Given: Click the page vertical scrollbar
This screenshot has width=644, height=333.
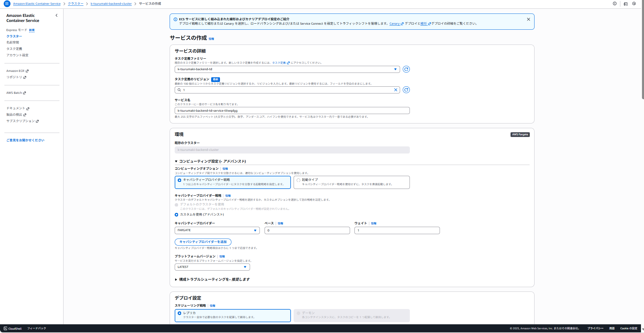Looking at the screenshot, I should tap(643, 50).
